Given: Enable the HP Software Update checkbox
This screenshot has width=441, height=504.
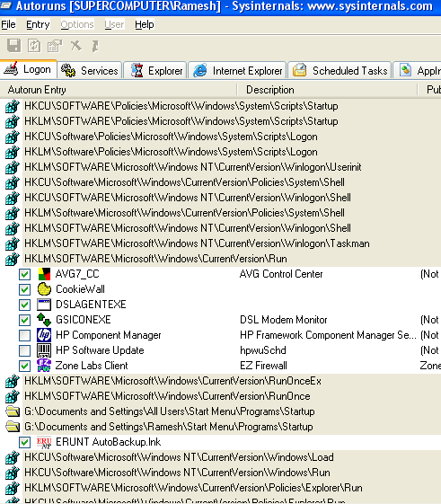Looking at the screenshot, I should pyautogui.click(x=25, y=350).
